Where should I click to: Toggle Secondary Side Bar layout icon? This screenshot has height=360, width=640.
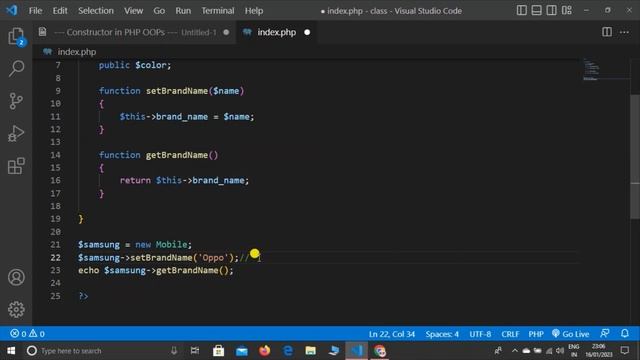coord(551,10)
